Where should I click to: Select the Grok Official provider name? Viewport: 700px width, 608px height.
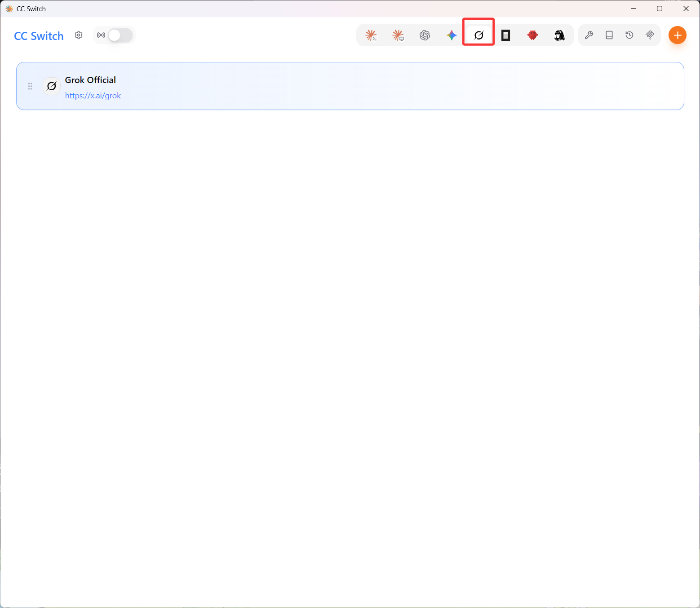[x=90, y=80]
